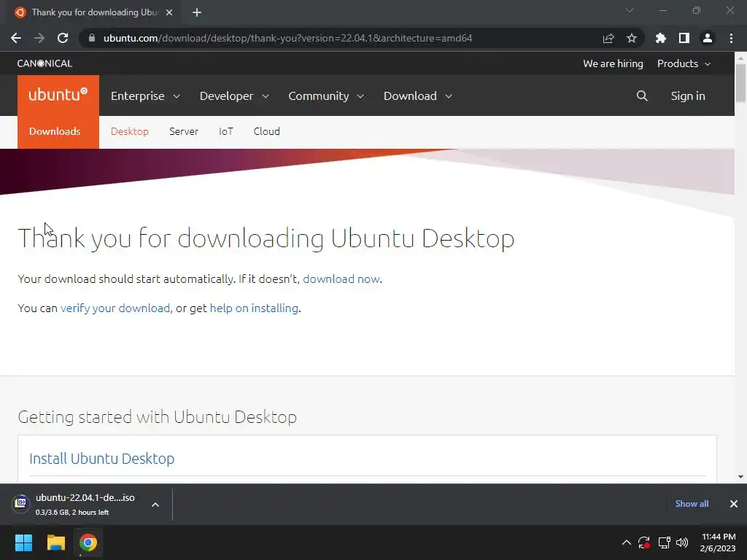Bookmark this tab with star icon
Screen dimensions: 747x560
[632, 38]
